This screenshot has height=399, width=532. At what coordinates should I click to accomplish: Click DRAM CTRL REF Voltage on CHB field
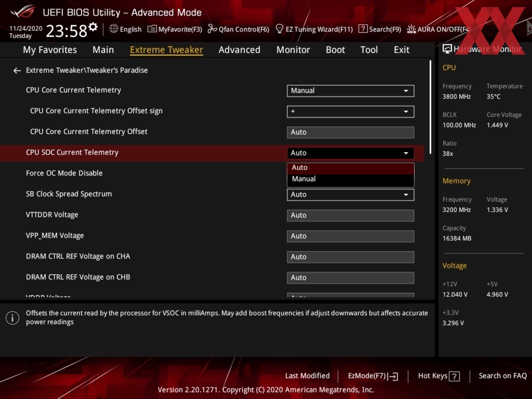[x=350, y=277]
